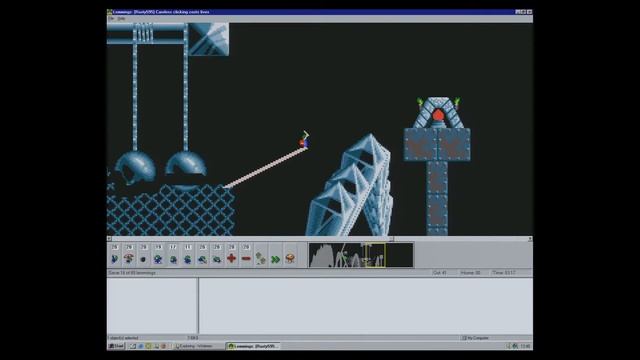Viewport: 640px width, 360px height.
Task: Open the Help menu
Action: tap(121, 19)
